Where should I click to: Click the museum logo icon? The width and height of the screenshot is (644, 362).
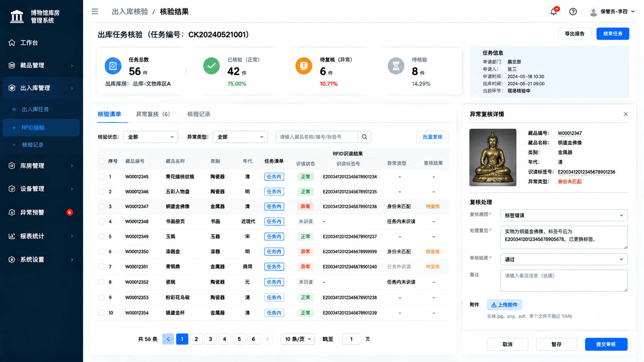pos(17,17)
